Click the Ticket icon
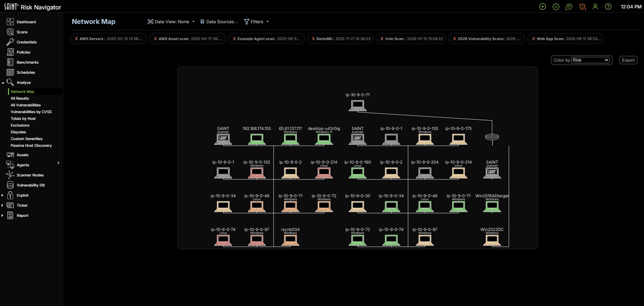644x306 pixels. coord(10,205)
